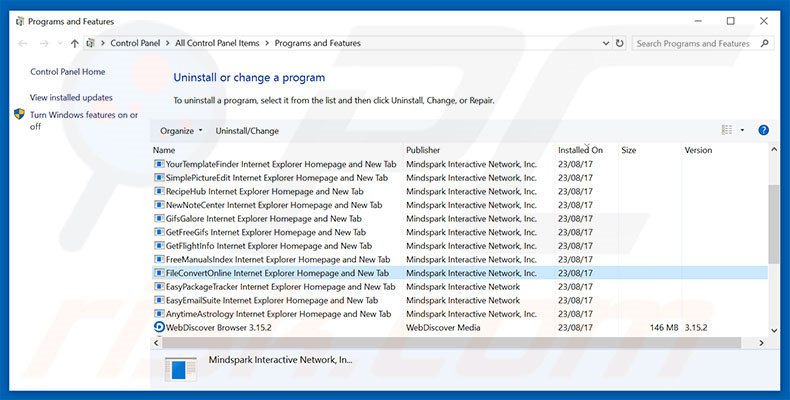The image size is (790, 400).
Task: Expand the view options dropdown arrow
Action: tap(742, 130)
